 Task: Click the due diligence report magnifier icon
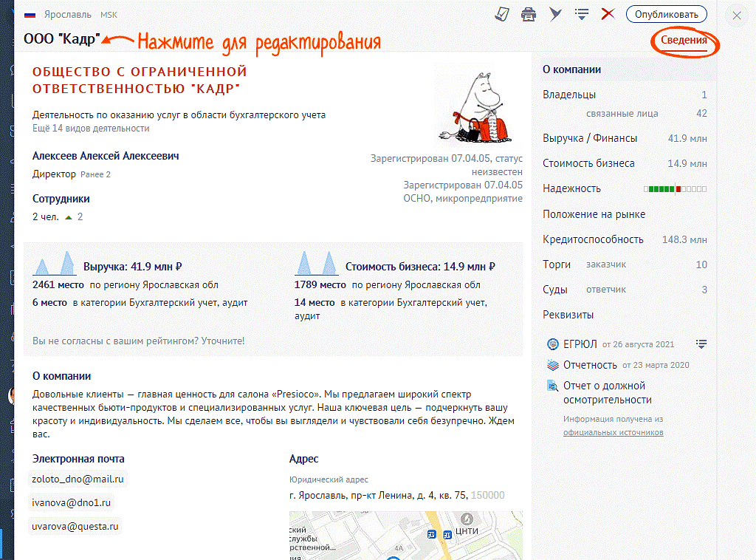coord(552,386)
